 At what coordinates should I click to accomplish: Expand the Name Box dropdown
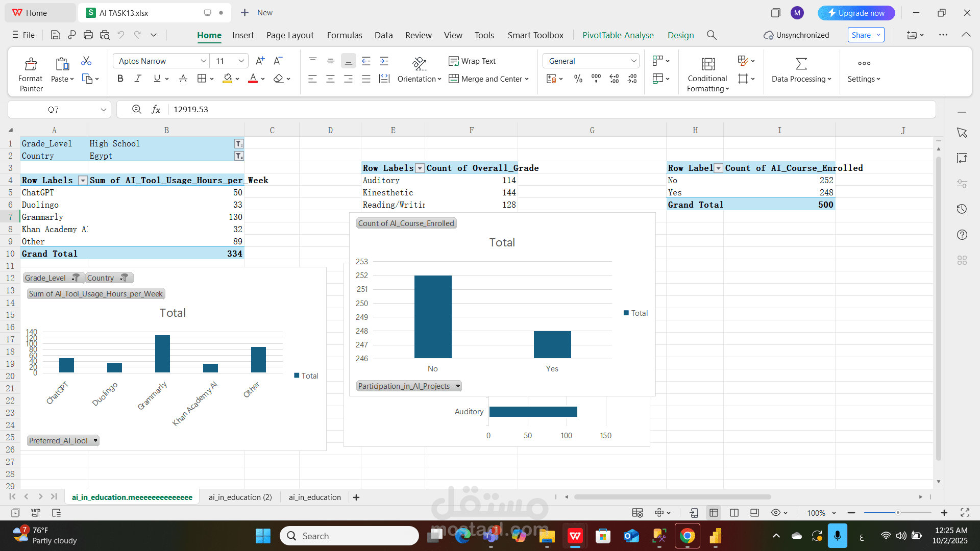point(104,110)
